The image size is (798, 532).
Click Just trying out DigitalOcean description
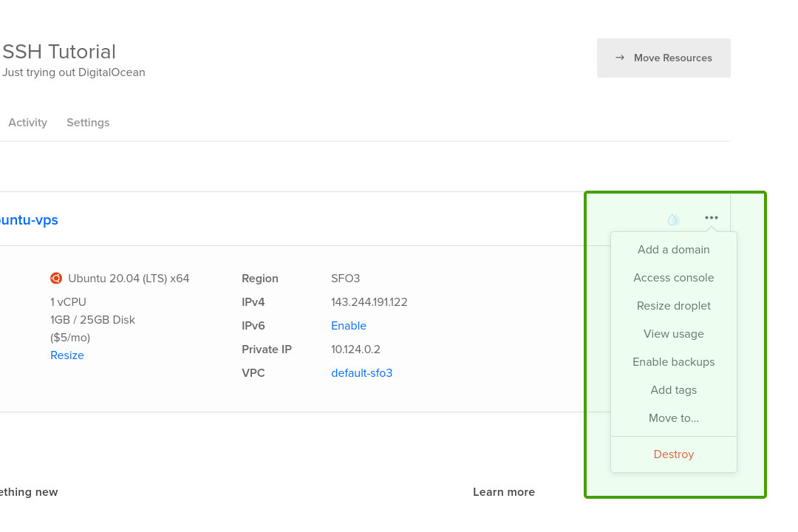coord(74,72)
